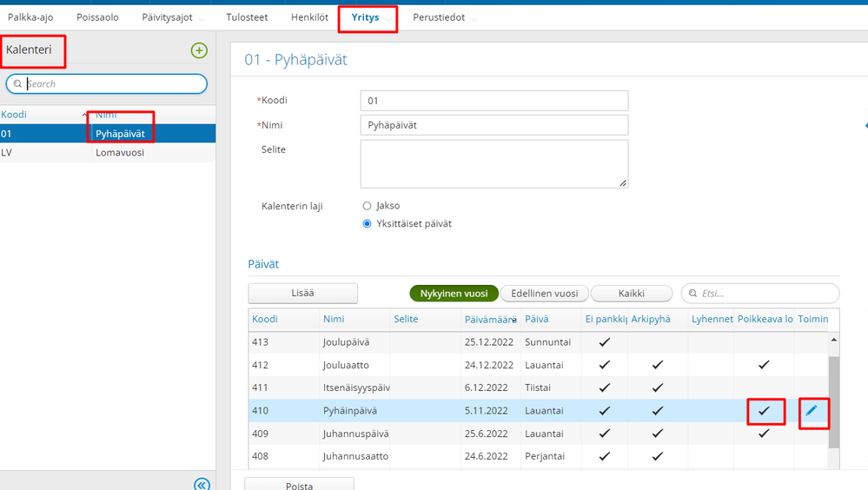Select Lomavuosi calendar in the list
This screenshot has width=868, height=490.
point(108,152)
